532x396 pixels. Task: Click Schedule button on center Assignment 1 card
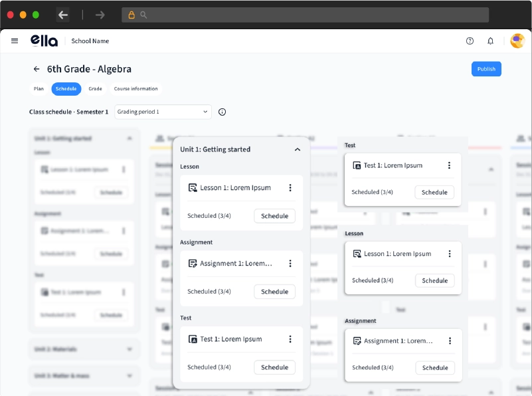274,292
